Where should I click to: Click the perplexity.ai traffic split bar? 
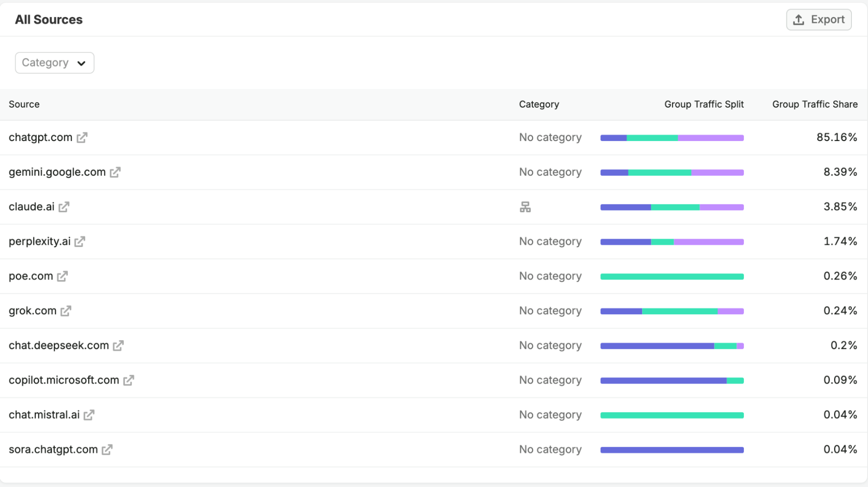672,242
